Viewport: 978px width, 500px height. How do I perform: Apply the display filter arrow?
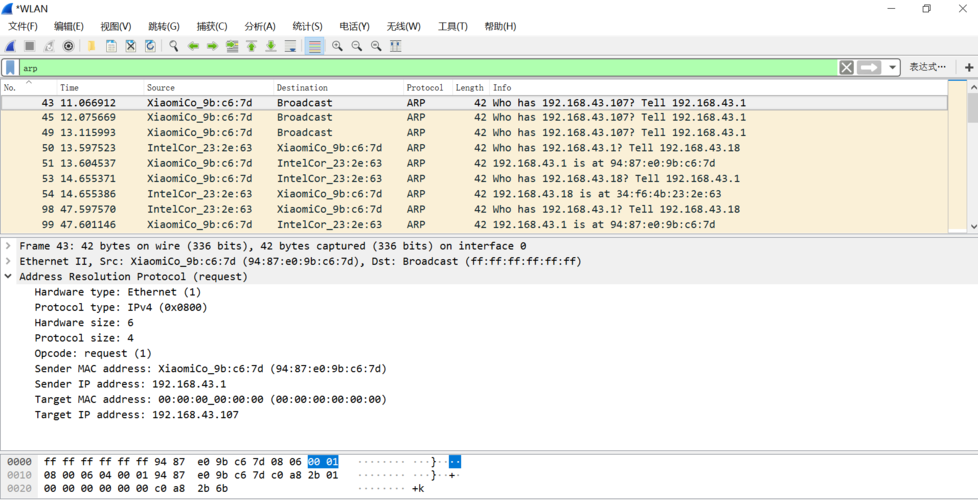point(869,67)
